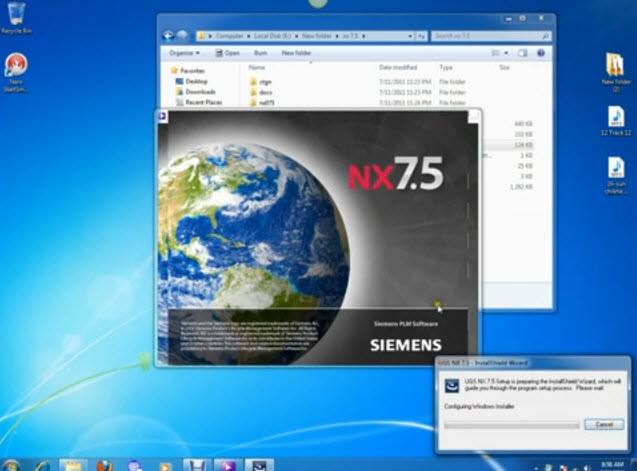
Task: Click the purple play-arrow taskbar button
Action: pos(228,465)
